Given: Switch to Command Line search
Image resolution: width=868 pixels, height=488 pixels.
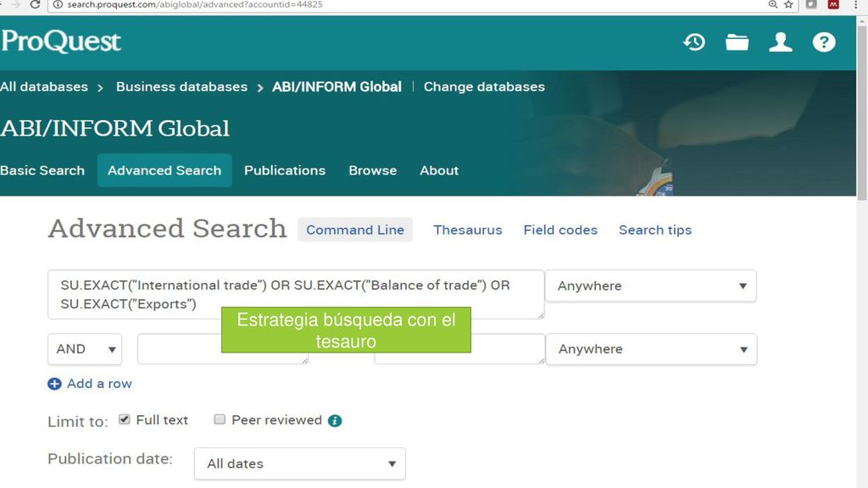Looking at the screenshot, I should tap(355, 230).
